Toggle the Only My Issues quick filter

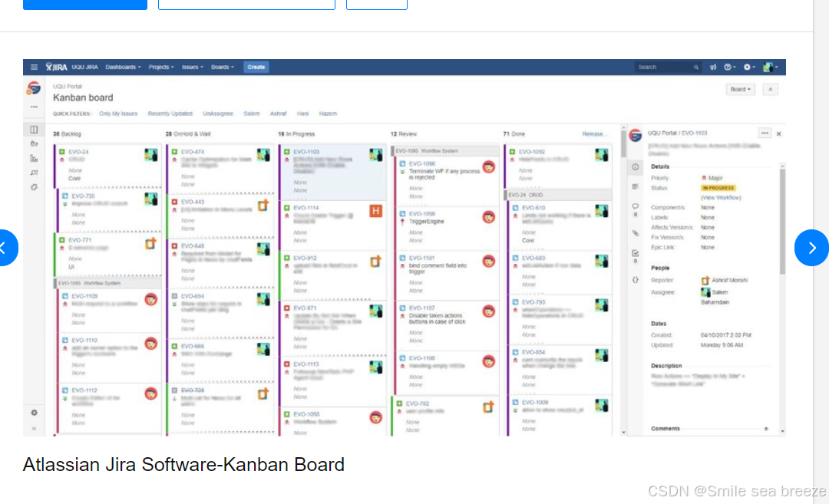click(x=118, y=114)
